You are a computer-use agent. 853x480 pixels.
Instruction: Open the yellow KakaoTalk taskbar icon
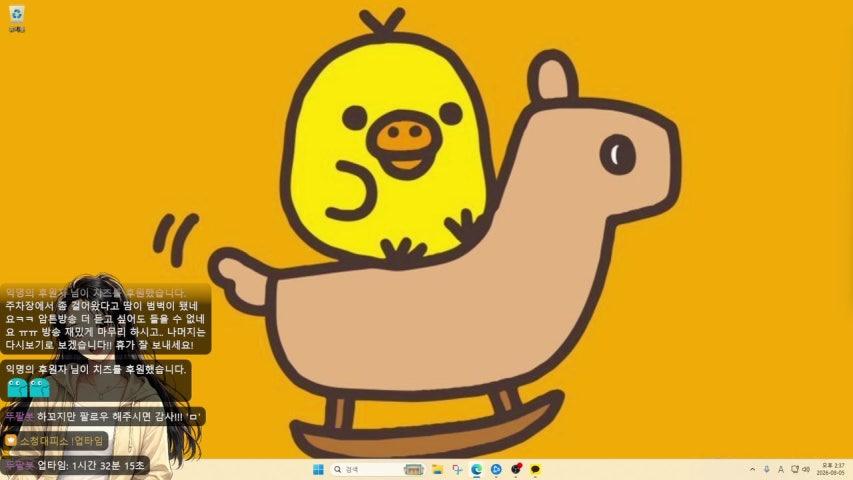point(535,469)
